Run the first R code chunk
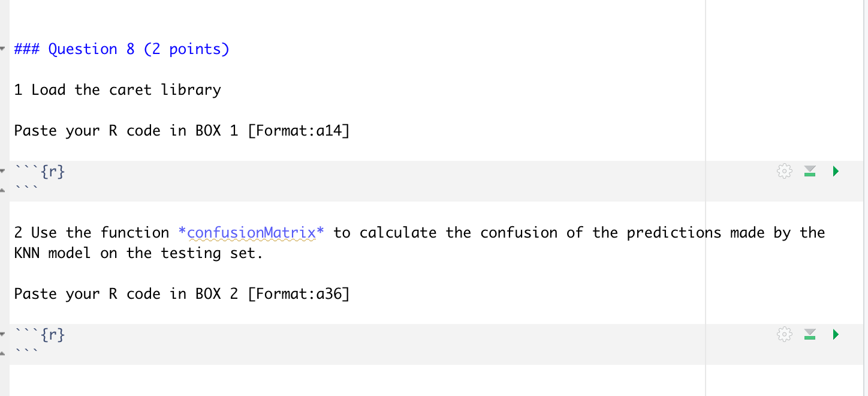Image resolution: width=868 pixels, height=396 pixels. 835,171
